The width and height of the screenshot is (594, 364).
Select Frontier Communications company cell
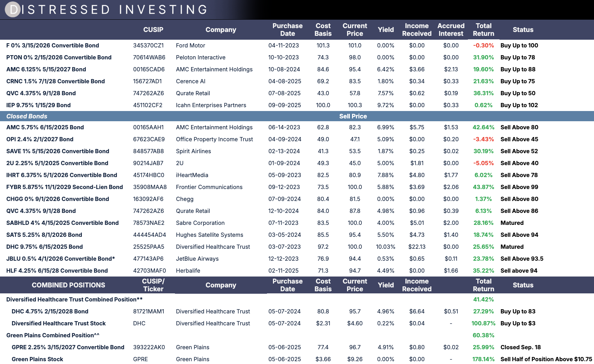click(209, 187)
